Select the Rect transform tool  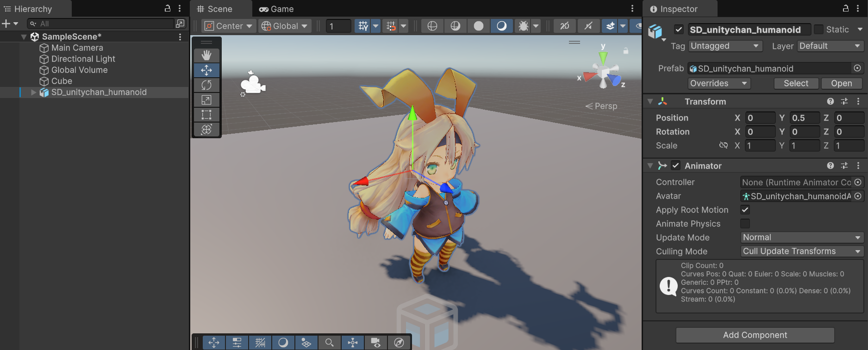click(x=206, y=115)
